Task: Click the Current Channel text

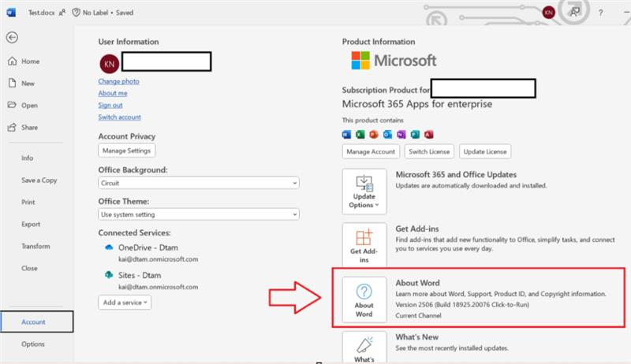Action: [418, 316]
